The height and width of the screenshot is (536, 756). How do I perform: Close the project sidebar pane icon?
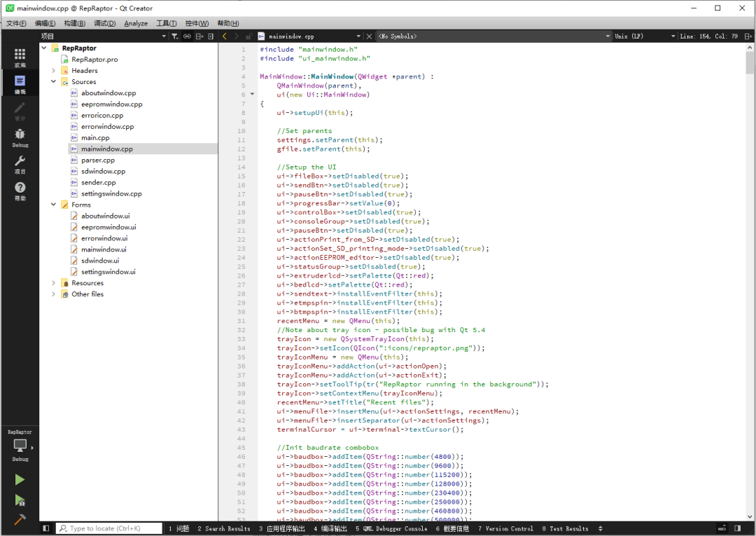tap(211, 36)
